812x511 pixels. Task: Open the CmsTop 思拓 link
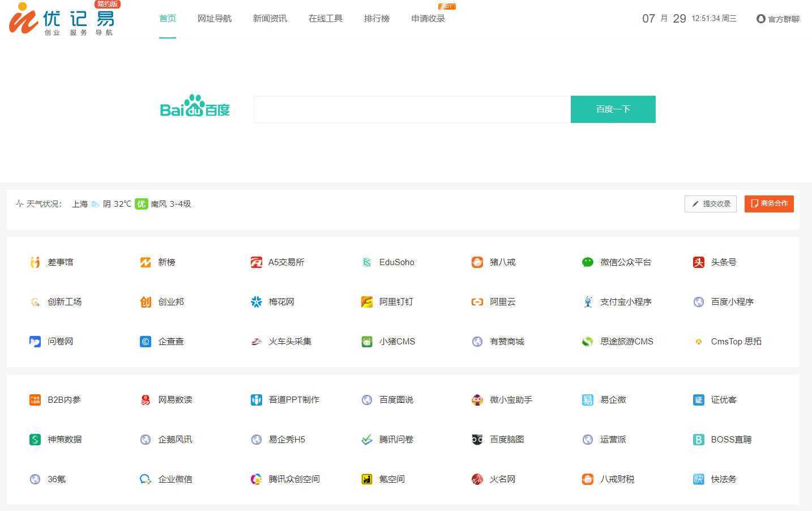pyautogui.click(x=736, y=342)
